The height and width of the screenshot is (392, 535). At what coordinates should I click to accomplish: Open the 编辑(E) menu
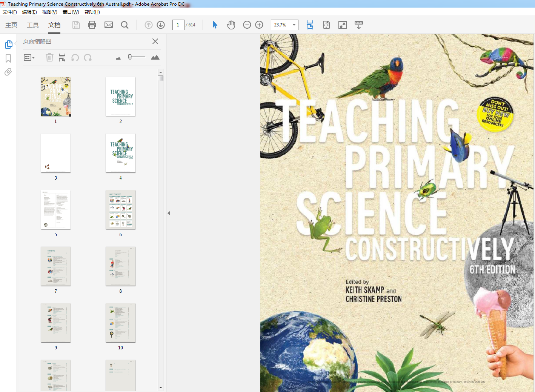tap(29, 12)
